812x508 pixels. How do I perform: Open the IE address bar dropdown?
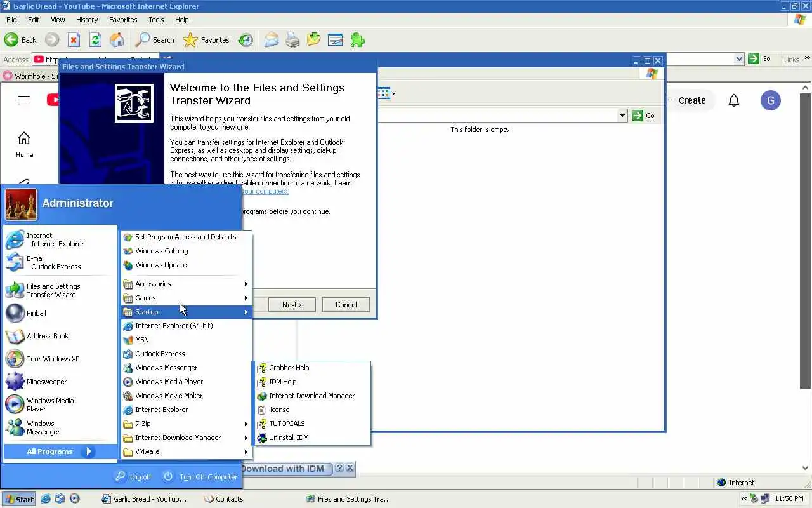click(739, 59)
